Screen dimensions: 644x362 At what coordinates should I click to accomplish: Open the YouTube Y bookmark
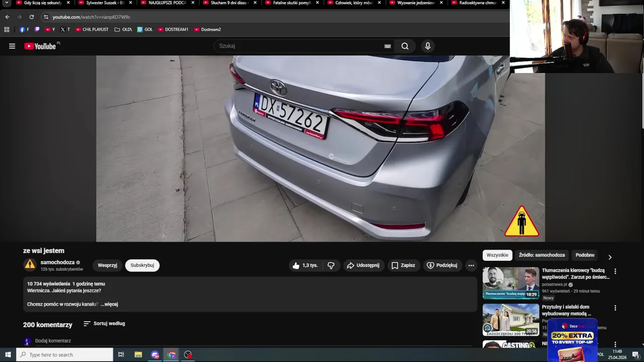pos(50,30)
